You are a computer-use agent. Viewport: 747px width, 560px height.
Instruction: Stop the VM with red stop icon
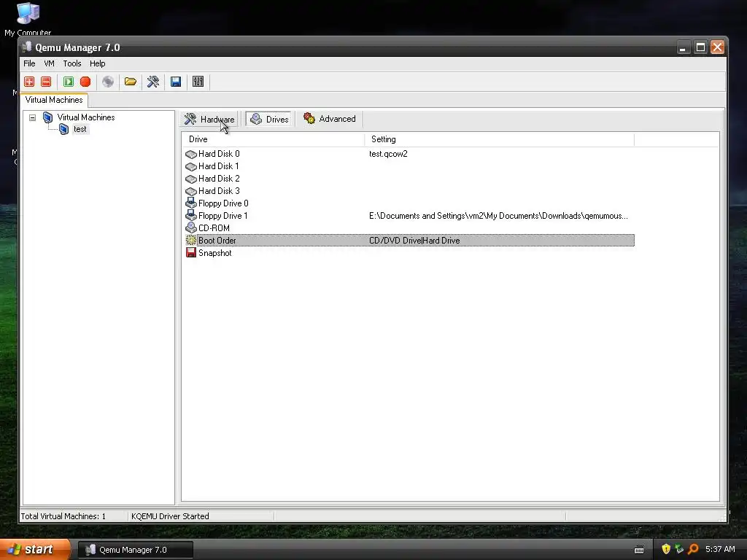tap(85, 82)
